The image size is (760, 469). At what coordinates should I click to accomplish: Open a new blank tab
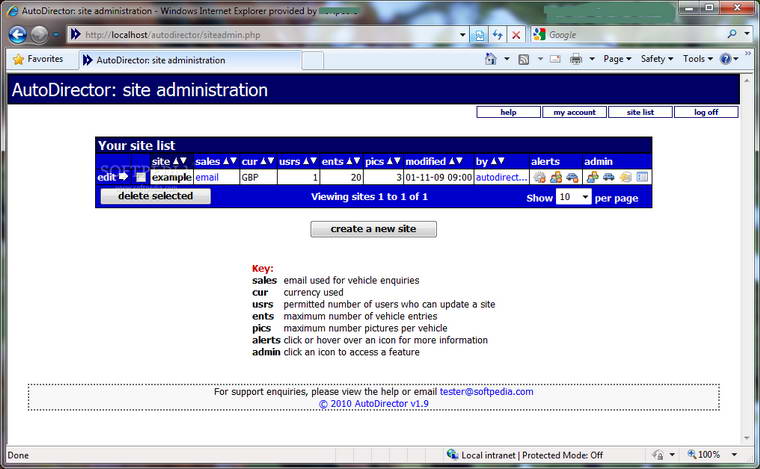click(313, 61)
